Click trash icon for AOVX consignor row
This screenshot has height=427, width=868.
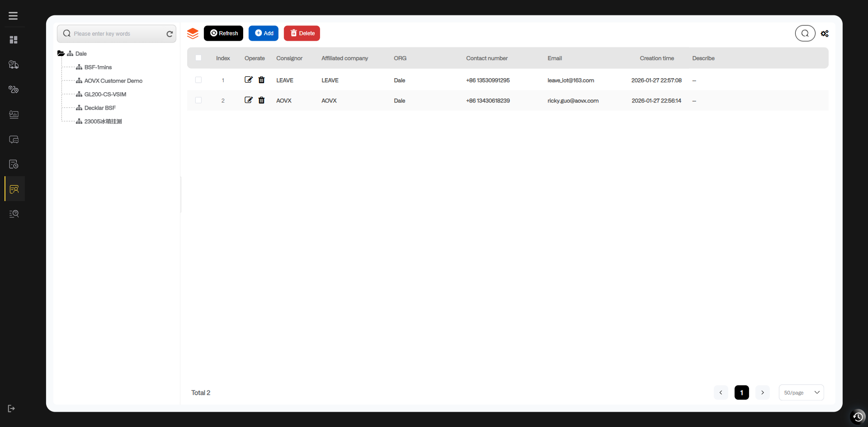261,100
